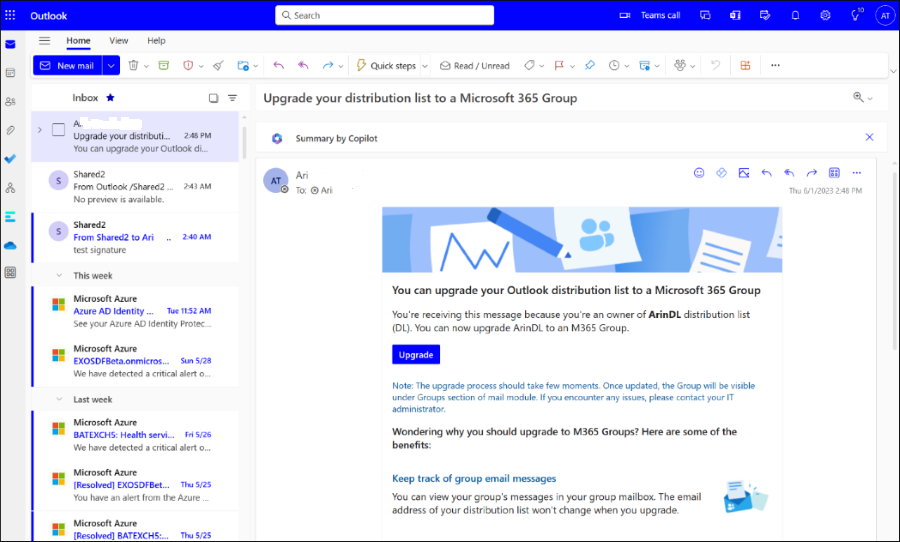Switch to the Help tab

click(156, 41)
